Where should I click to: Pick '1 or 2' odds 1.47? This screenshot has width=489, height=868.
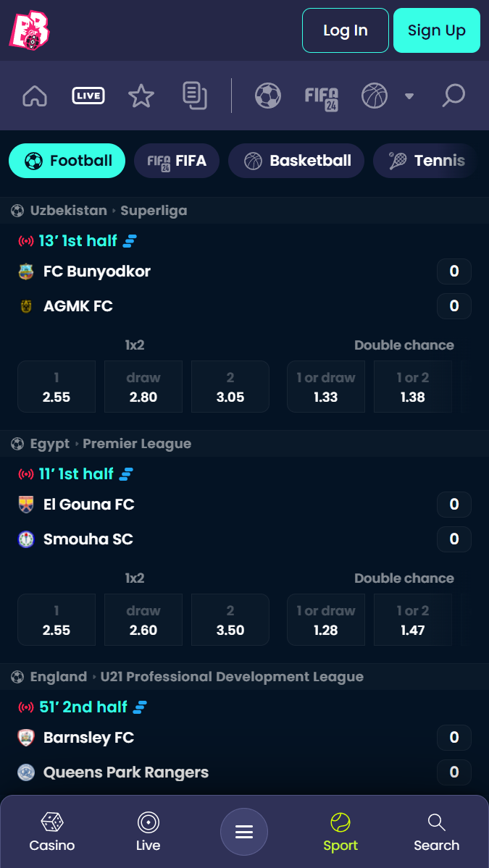point(413,620)
